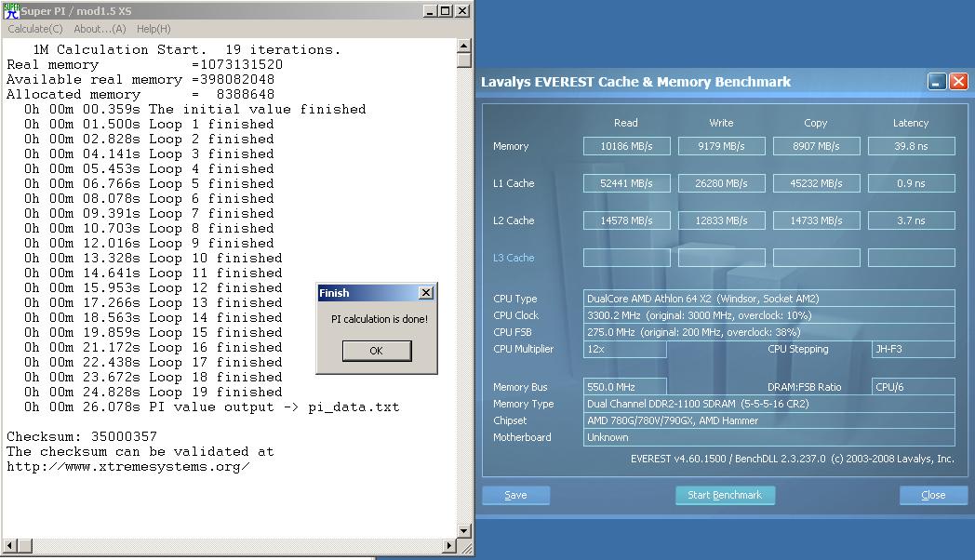Click the 'Real memory =1073131520' line
Viewport: 975px width, 560px height.
click(x=144, y=64)
